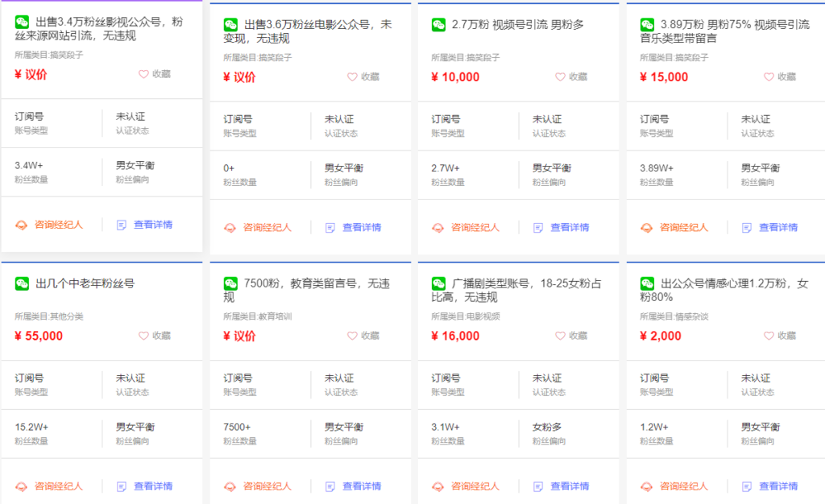825x504 pixels.
Task: Click headset icon on 3.89万粉 男粉75% card
Action: click(x=647, y=228)
